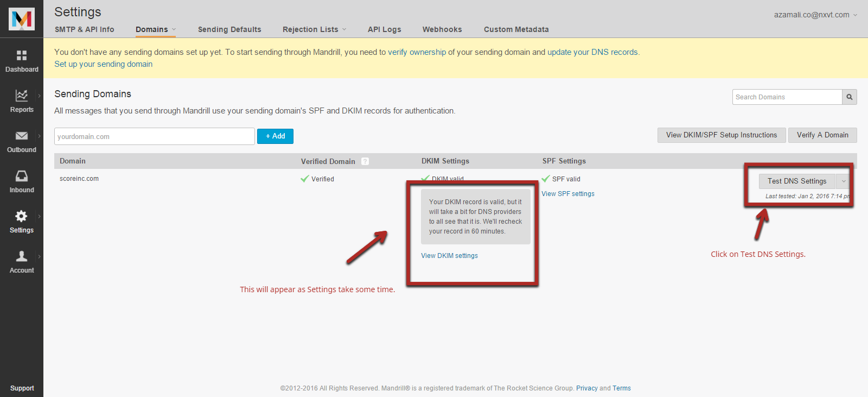Open the Privacy footer link
The height and width of the screenshot is (397, 868).
tap(586, 388)
